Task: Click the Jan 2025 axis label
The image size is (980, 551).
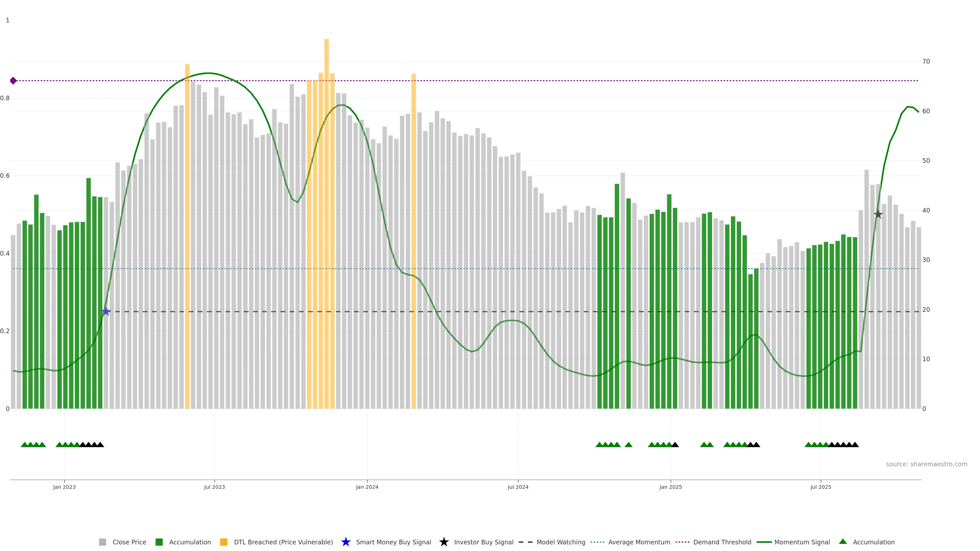Action: click(x=670, y=487)
